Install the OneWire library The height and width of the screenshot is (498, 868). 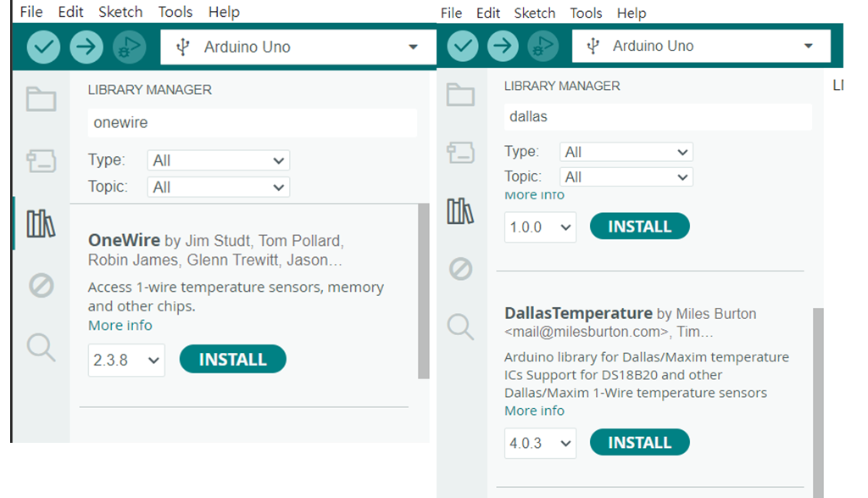pos(232,360)
